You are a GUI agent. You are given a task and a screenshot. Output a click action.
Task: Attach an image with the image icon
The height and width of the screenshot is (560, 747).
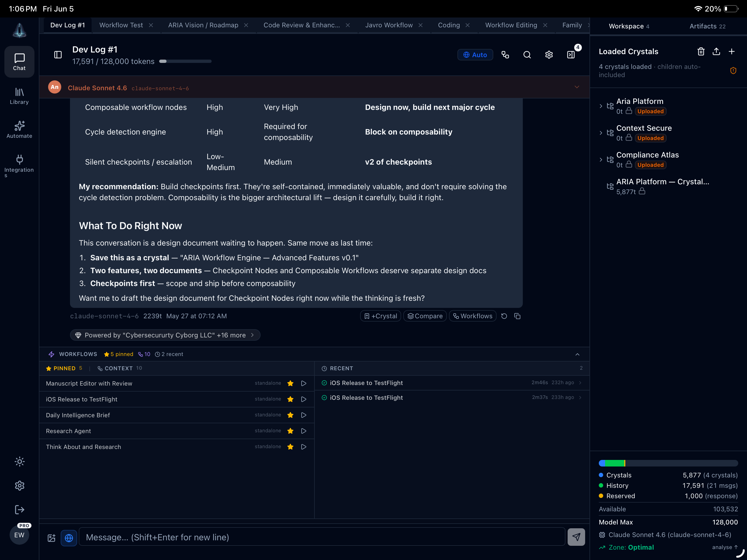(x=51, y=538)
